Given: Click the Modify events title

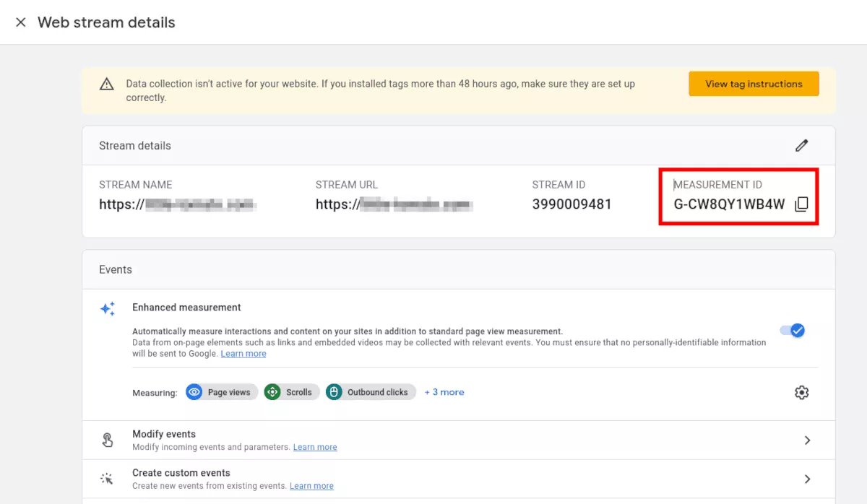Looking at the screenshot, I should click(x=164, y=434).
